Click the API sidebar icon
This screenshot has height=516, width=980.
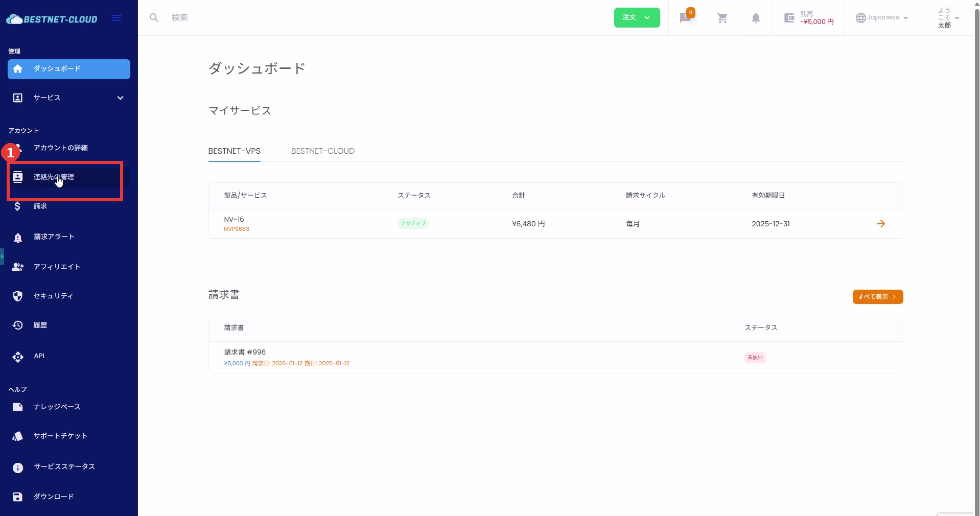[18, 357]
